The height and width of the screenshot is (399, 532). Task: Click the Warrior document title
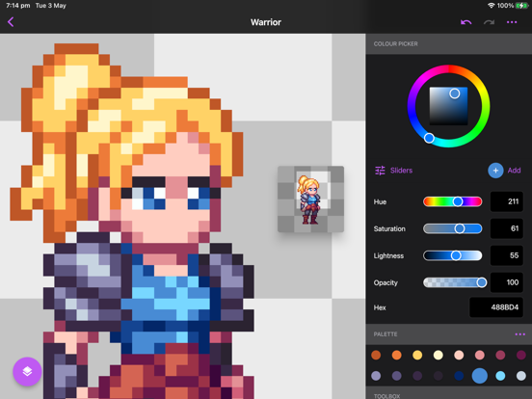click(266, 22)
